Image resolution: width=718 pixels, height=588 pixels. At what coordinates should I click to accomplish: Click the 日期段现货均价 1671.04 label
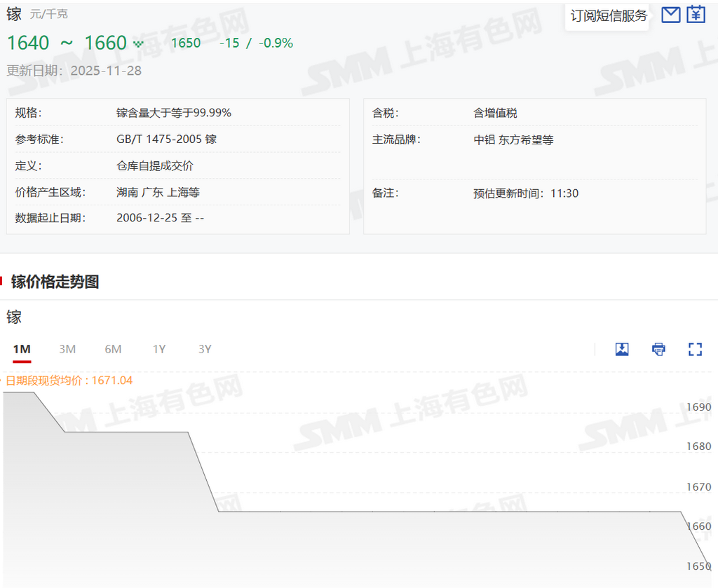click(69, 381)
